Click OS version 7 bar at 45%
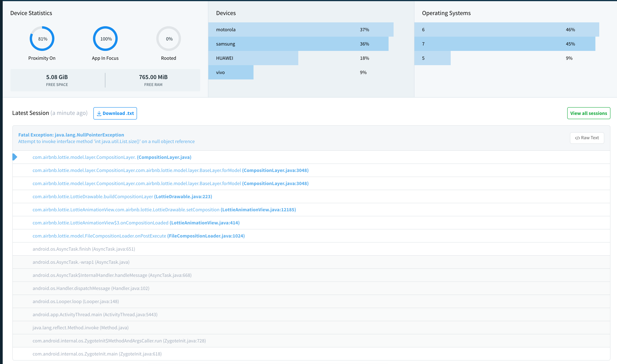The image size is (617, 364). click(x=505, y=44)
